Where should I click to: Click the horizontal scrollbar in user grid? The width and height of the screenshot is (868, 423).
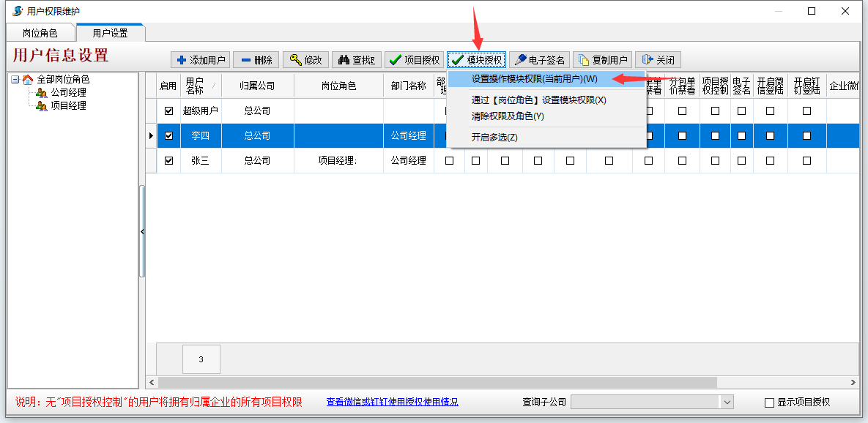pyautogui.click(x=439, y=382)
